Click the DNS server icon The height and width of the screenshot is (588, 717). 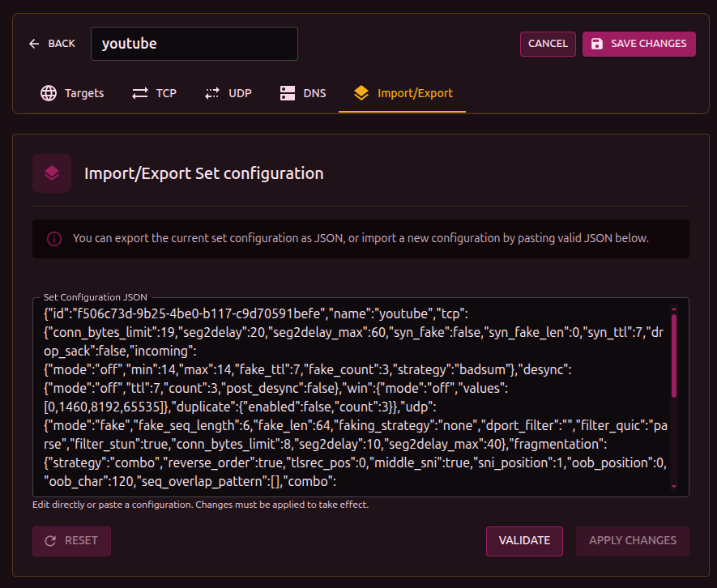tap(288, 93)
